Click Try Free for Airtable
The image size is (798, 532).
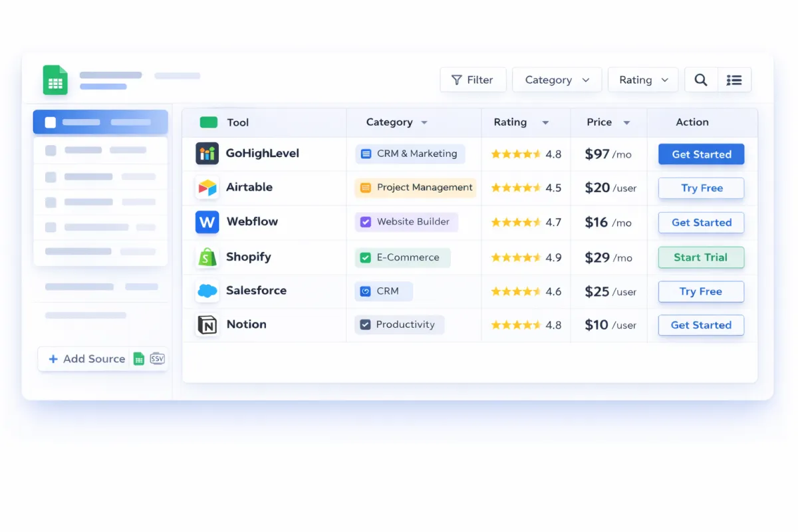coord(701,188)
